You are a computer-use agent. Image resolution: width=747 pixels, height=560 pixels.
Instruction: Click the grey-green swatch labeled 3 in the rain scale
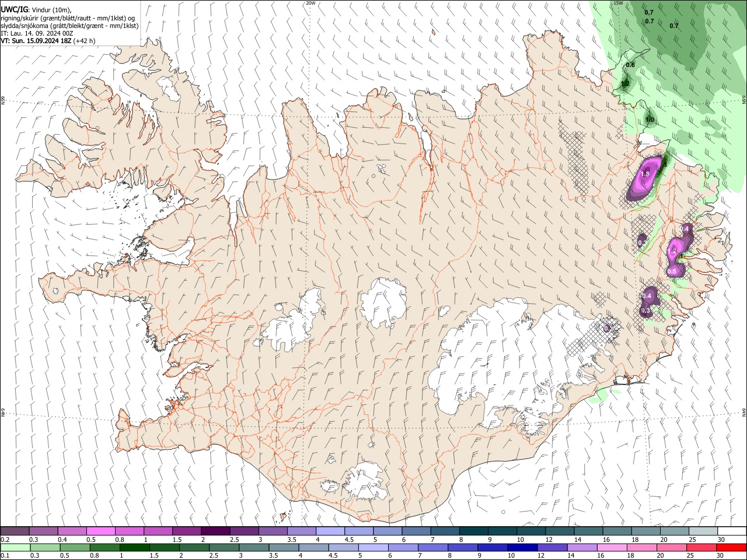coord(254,547)
